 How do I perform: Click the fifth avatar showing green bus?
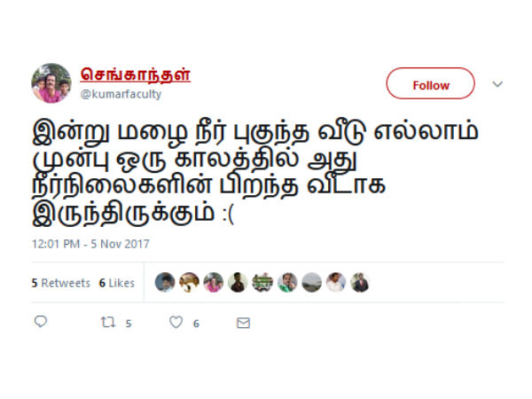click(x=262, y=282)
